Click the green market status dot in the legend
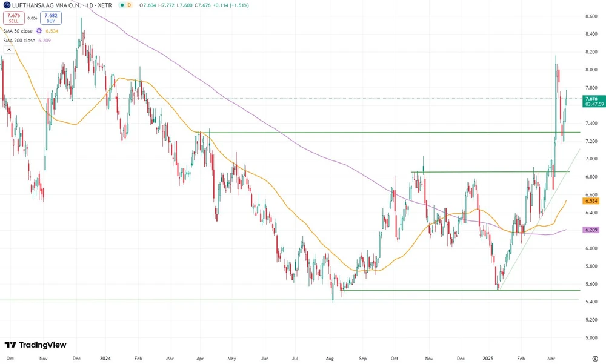 click(x=122, y=5)
